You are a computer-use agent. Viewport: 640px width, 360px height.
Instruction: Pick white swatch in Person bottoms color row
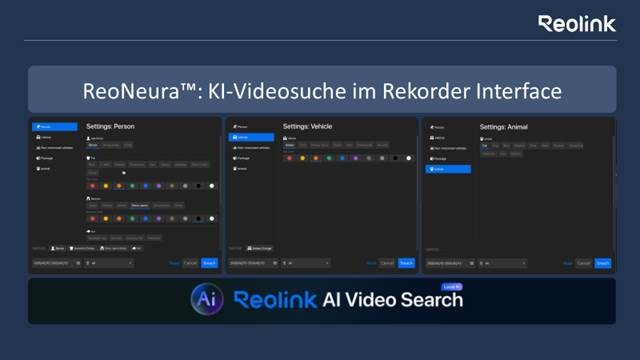212,219
